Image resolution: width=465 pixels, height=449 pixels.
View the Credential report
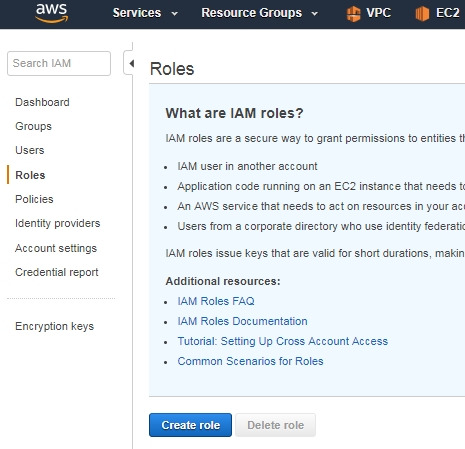coord(57,272)
